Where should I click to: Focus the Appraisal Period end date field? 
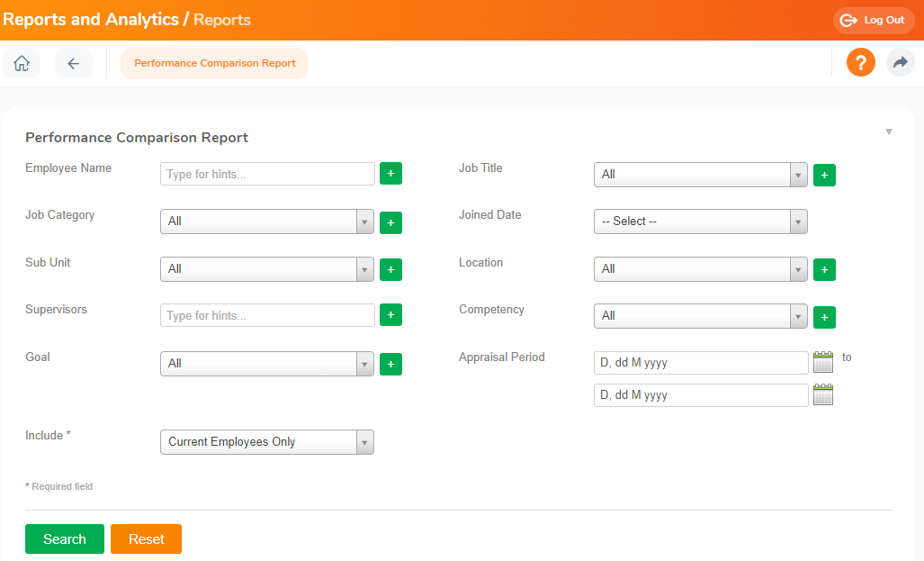701,395
